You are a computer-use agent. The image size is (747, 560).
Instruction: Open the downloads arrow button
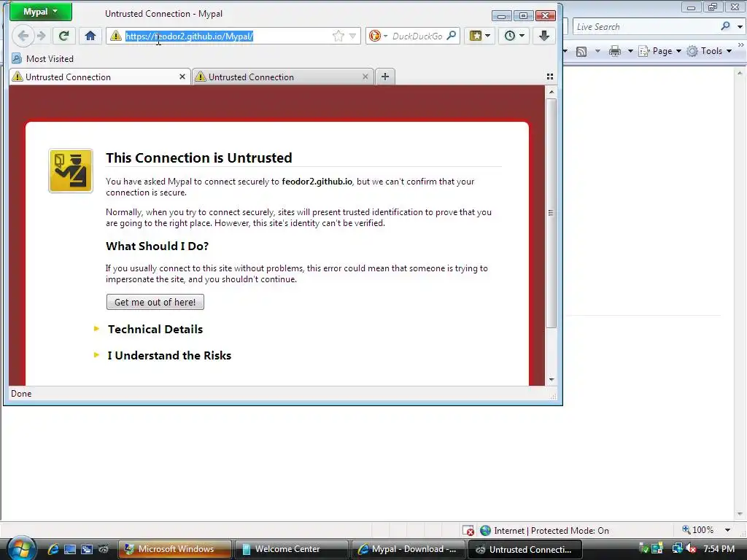click(544, 36)
